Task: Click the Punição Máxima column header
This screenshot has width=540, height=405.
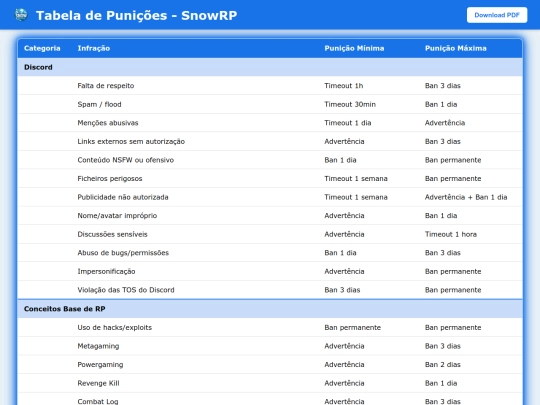Action: click(456, 48)
